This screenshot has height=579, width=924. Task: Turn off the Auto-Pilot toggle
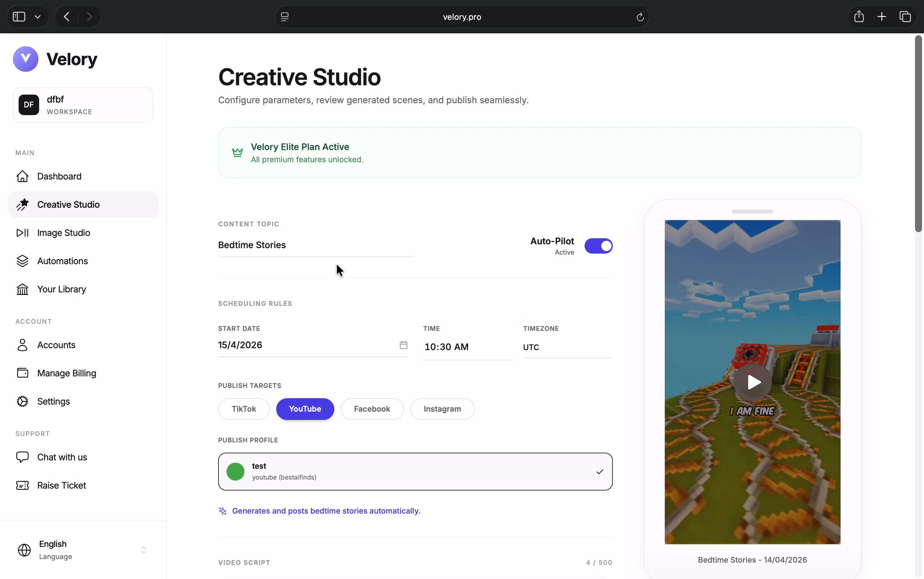click(x=598, y=246)
